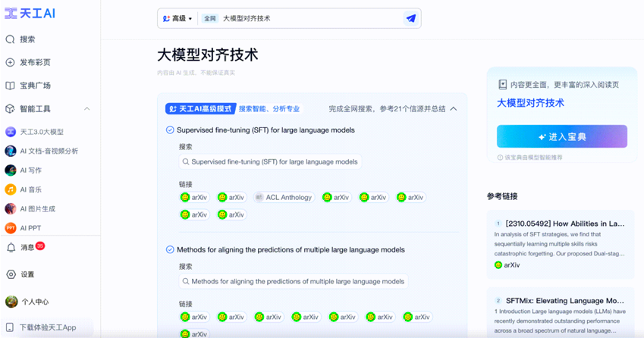Open 设置 settings
Image resolution: width=644 pixels, height=338 pixels.
tap(20, 274)
